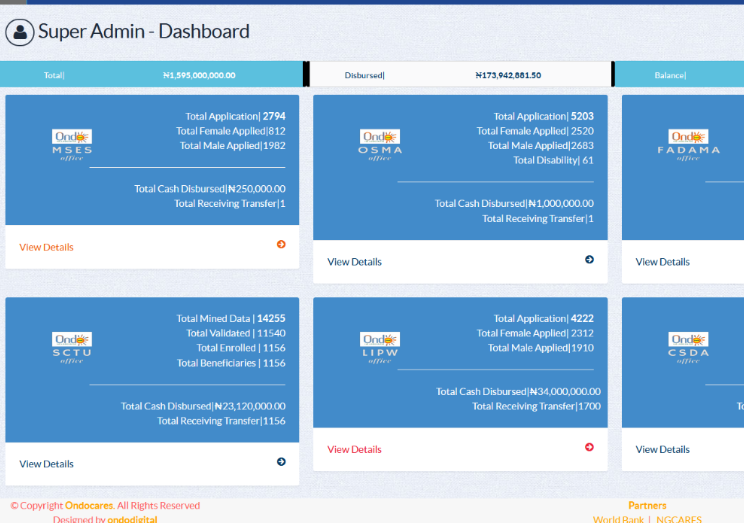Click the Ondo SCTU office logo

point(72,346)
